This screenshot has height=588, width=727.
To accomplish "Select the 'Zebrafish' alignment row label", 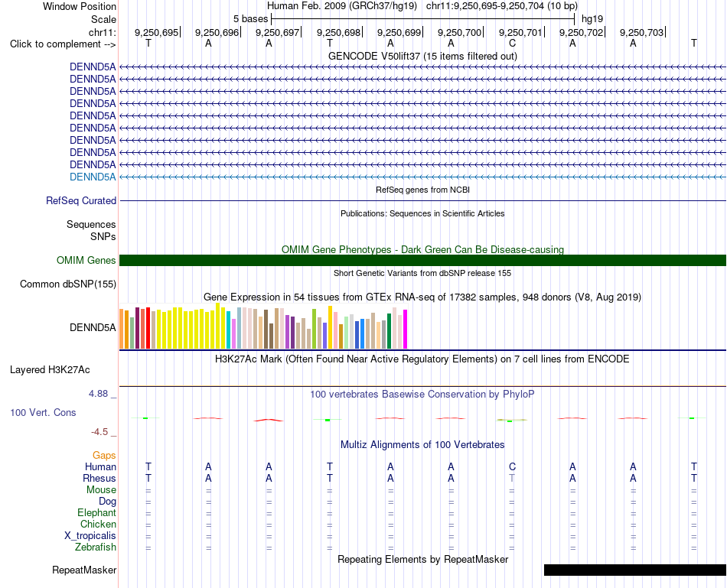I will 96,547.
